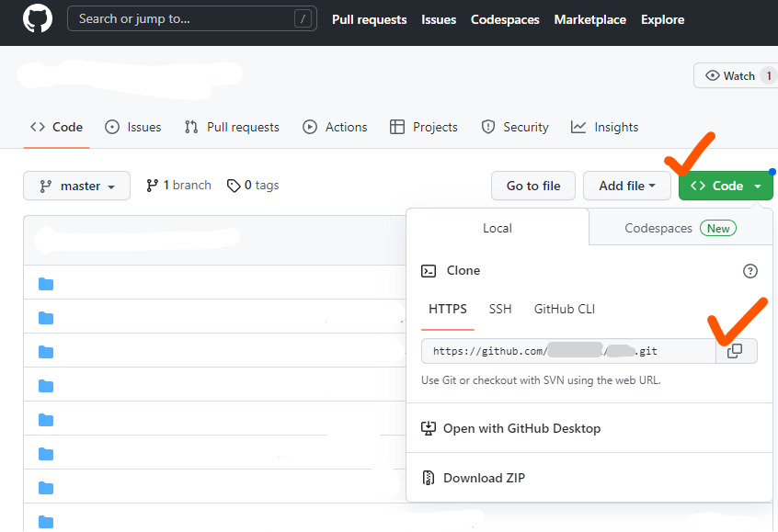Viewport: 778px width, 532px height.
Task: Click the New badge beside Codespaces
Action: tap(718, 228)
